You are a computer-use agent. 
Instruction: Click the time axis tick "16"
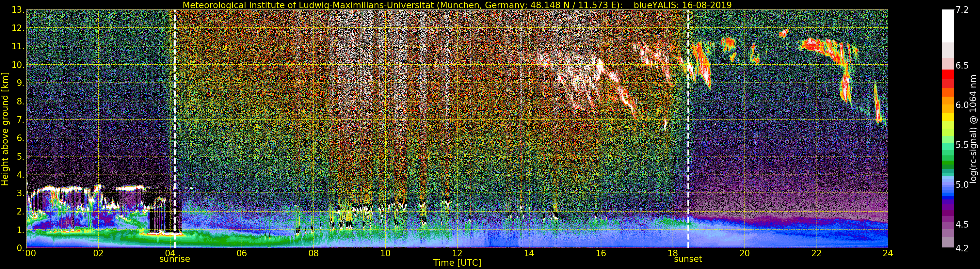tap(601, 253)
